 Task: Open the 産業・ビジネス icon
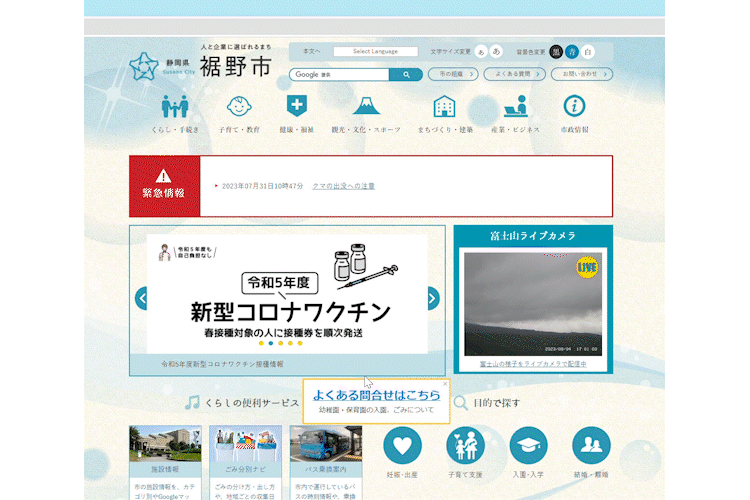point(515,107)
